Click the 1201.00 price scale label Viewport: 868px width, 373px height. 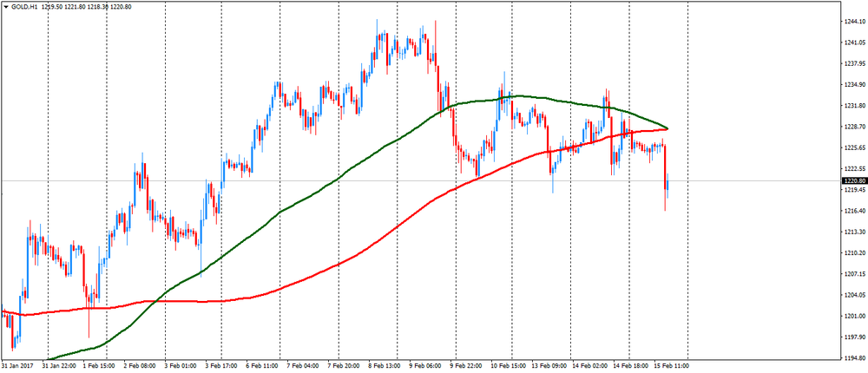[x=853, y=316]
